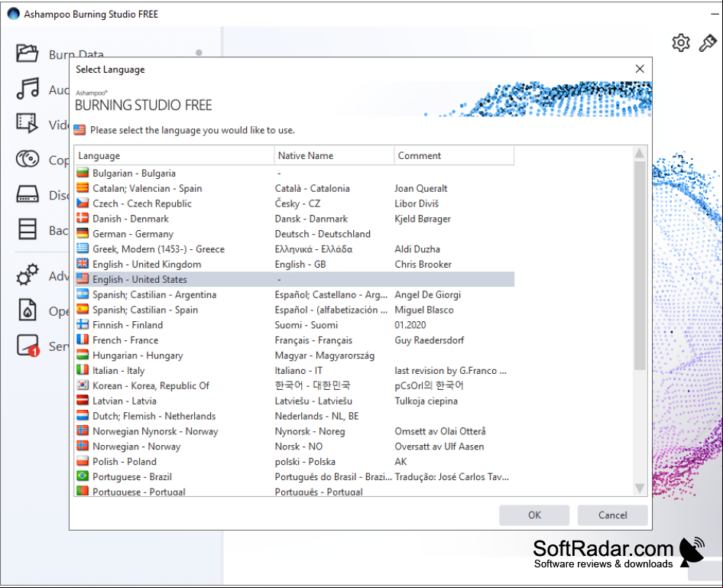723x588 pixels.
Task: Click comment Kjeld Børager
Action: point(423,219)
